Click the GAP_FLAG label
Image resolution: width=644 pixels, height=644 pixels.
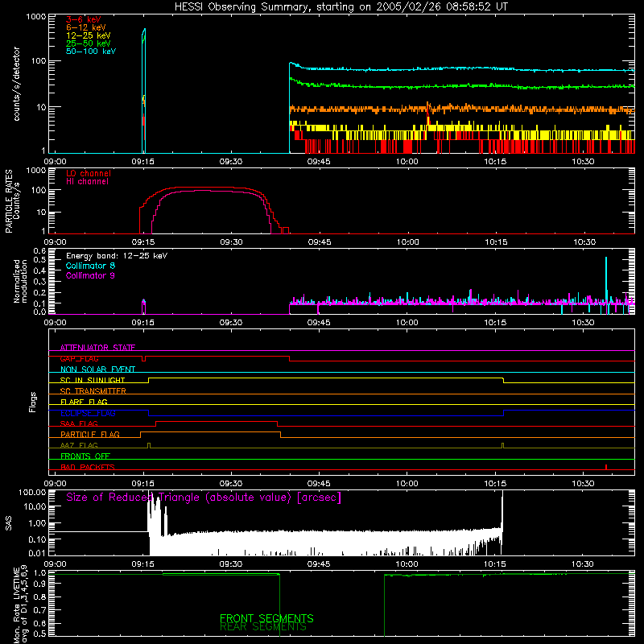click(x=79, y=358)
